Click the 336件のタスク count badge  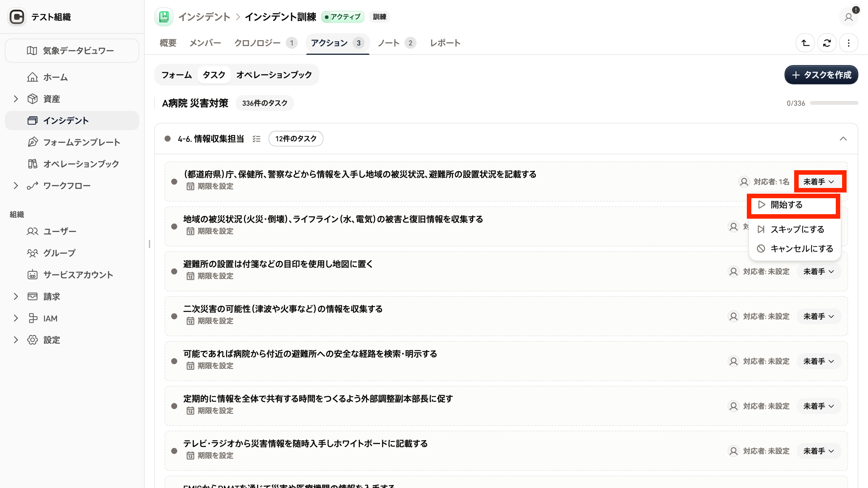pyautogui.click(x=265, y=103)
